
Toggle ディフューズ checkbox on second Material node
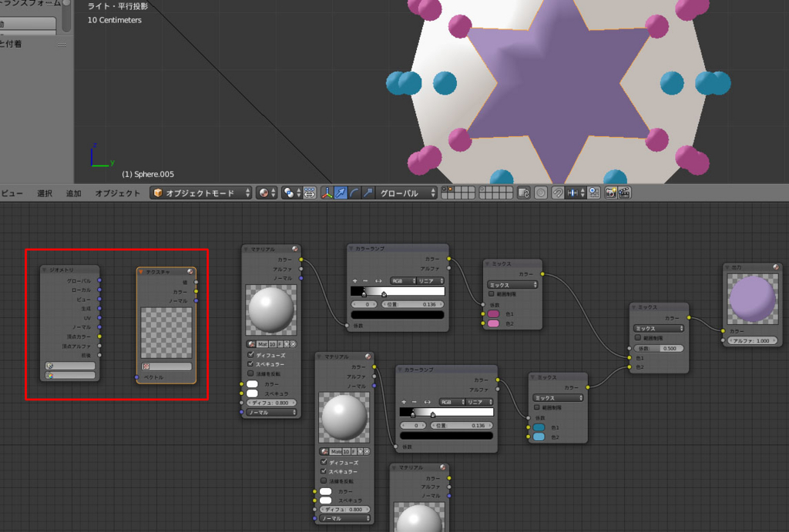pos(324,462)
